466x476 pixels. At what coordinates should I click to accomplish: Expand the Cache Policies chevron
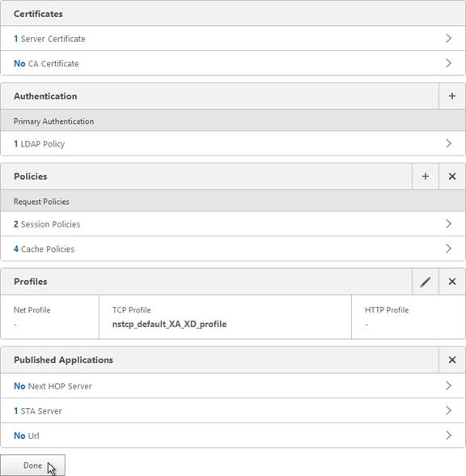click(449, 249)
